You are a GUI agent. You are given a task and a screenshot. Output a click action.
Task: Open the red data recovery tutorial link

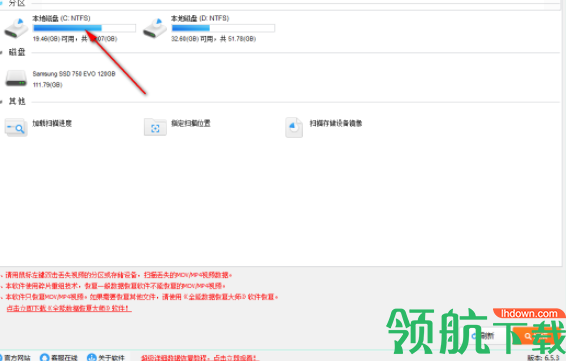(200, 358)
